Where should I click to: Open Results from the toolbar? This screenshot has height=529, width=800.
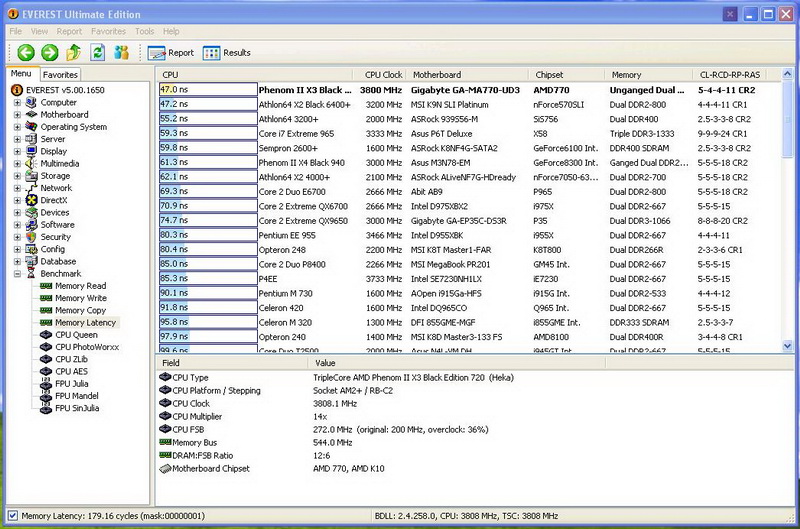click(227, 53)
